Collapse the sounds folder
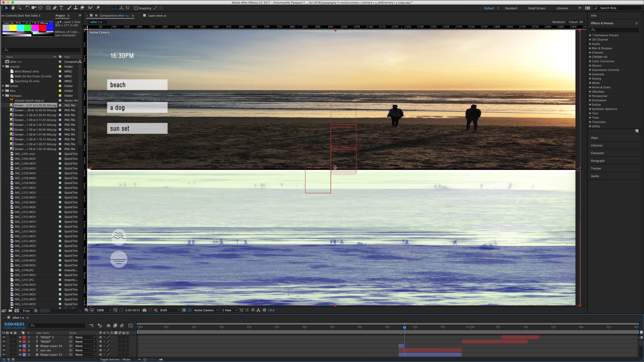The image size is (644, 362). tap(3, 67)
